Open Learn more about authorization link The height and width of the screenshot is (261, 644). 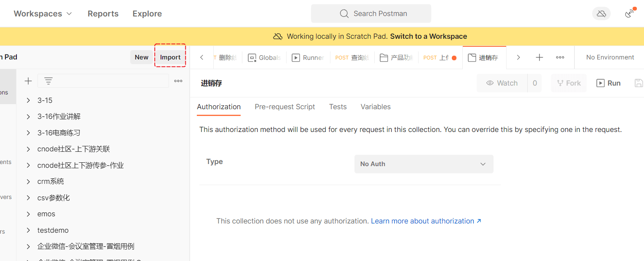pos(426,221)
